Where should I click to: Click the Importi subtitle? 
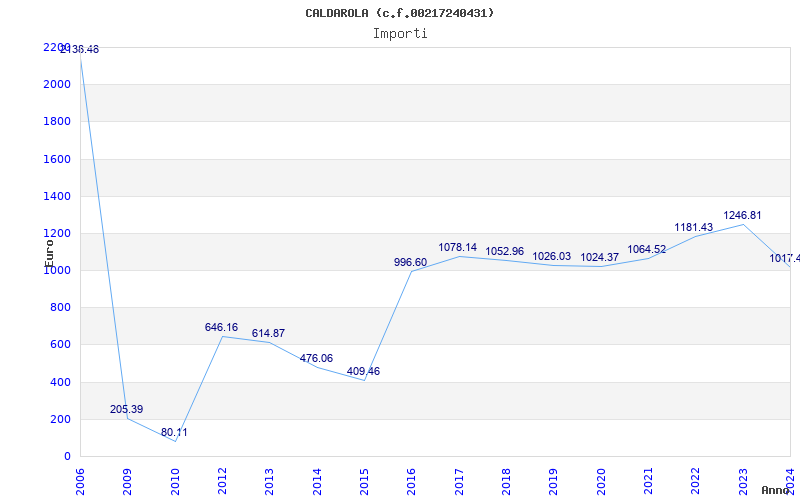point(400,34)
